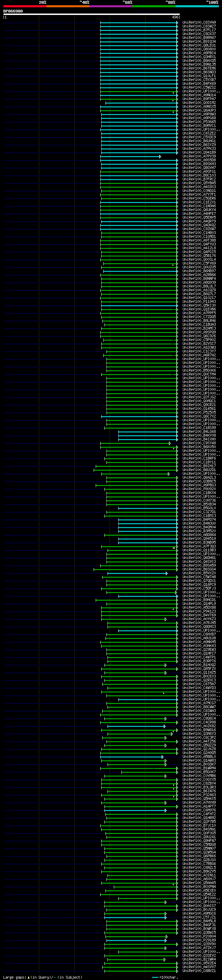The image size is (222, 980).
Task: Select label UniRef100_A4QRT9
Action: click(199, 221)
